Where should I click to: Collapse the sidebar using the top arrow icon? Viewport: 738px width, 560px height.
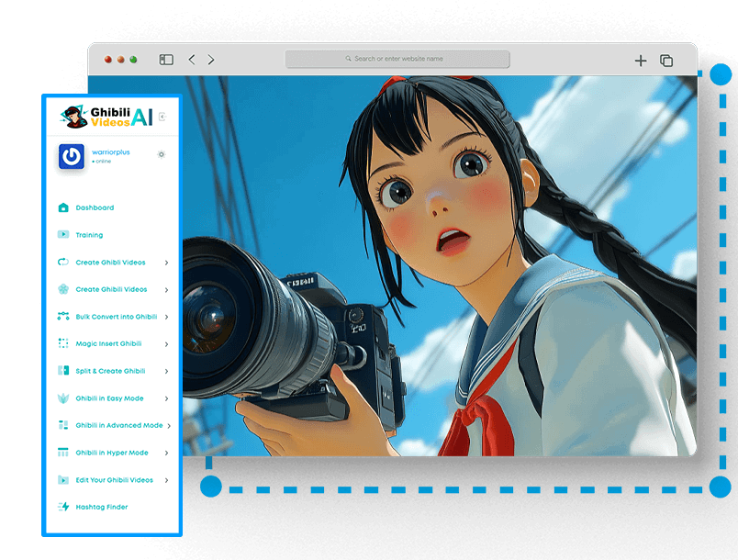coord(162,117)
